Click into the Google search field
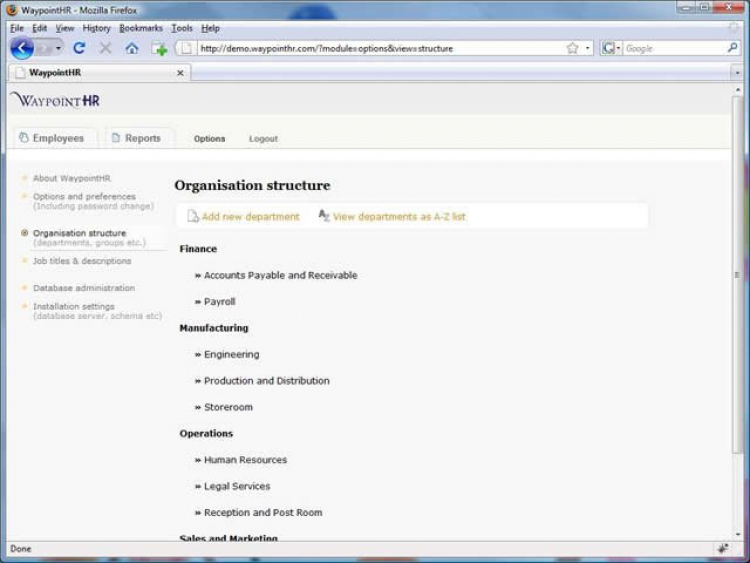The image size is (750, 563). coord(674,48)
